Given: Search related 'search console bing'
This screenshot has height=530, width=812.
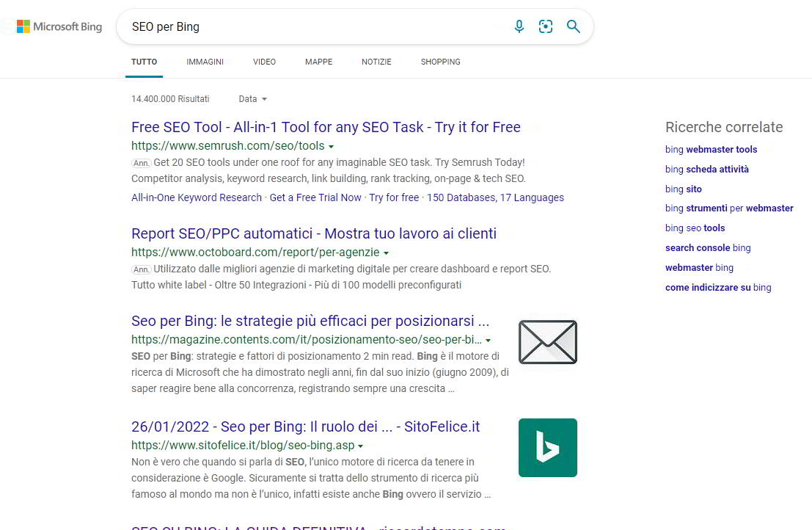Looking at the screenshot, I should pyautogui.click(x=708, y=247).
